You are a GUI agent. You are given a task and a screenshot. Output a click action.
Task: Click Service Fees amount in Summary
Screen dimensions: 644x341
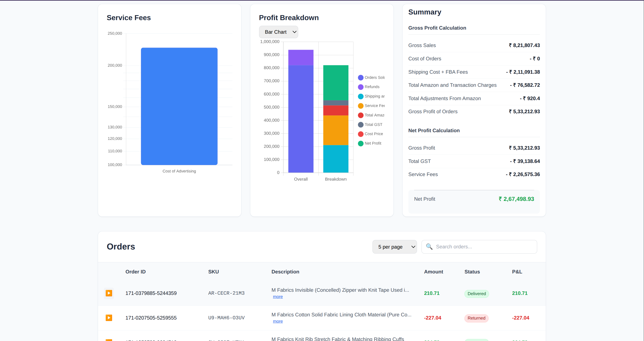[523, 174]
